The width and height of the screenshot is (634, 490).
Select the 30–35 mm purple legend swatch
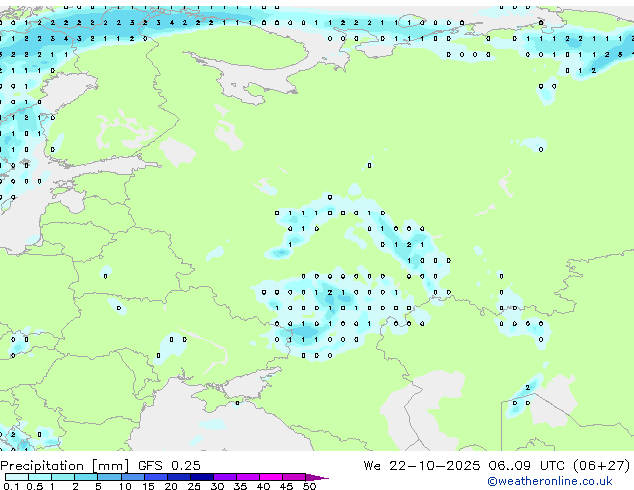pyautogui.click(x=224, y=477)
